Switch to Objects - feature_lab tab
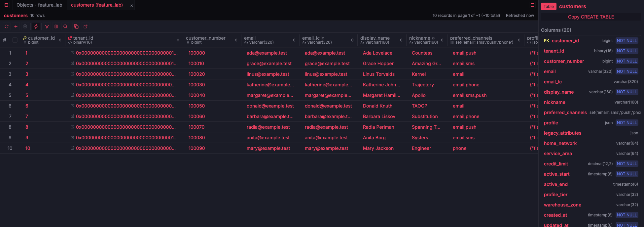 pos(39,5)
